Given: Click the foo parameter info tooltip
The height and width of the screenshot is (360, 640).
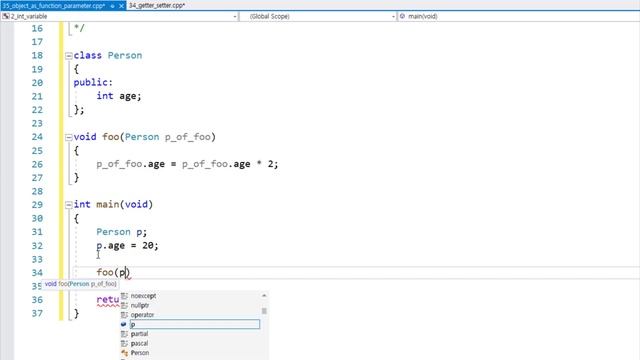Looking at the screenshot, I should pos(81,284).
